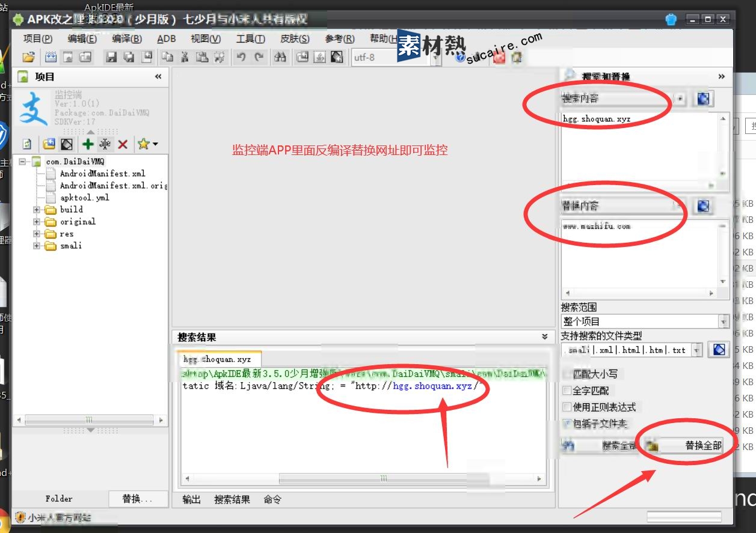The width and height of the screenshot is (756, 533).
Task: Open the 编辑(E) menu
Action: tap(82, 38)
